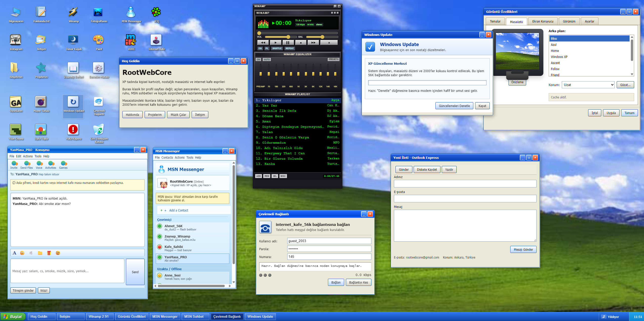Viewport: 644px width, 321px height.
Task: Switch to the Temalar tab
Action: [495, 22]
